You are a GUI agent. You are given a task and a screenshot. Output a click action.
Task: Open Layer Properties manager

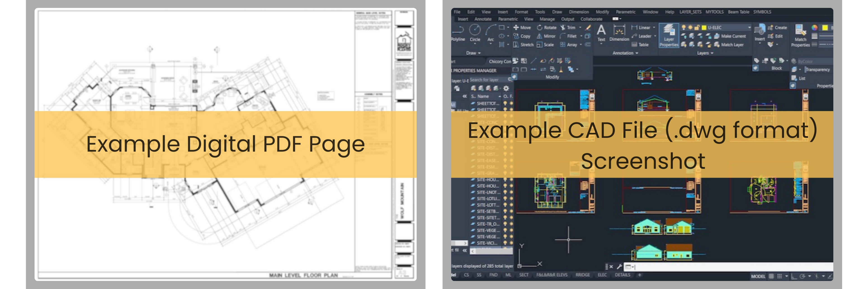click(669, 36)
